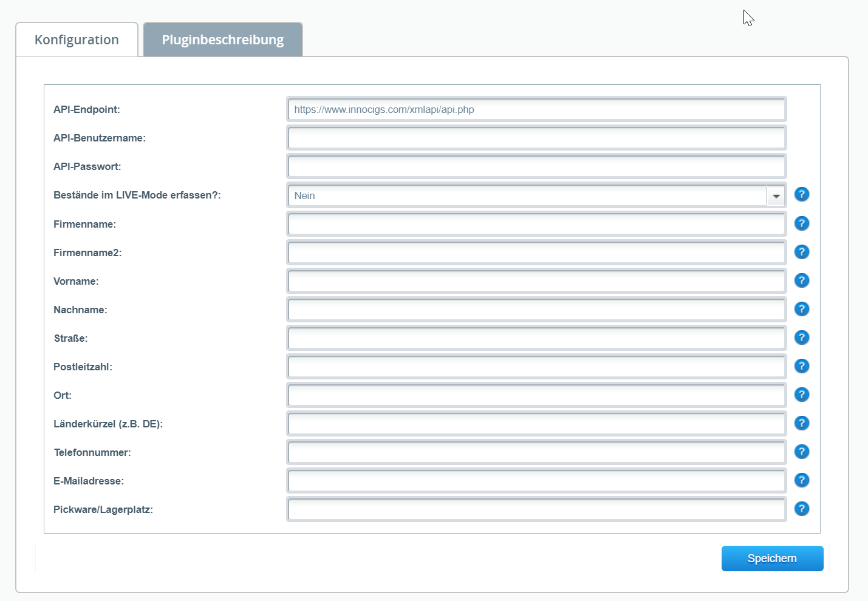868x601 pixels.
Task: Click into the Vorname field
Action: [x=536, y=281]
